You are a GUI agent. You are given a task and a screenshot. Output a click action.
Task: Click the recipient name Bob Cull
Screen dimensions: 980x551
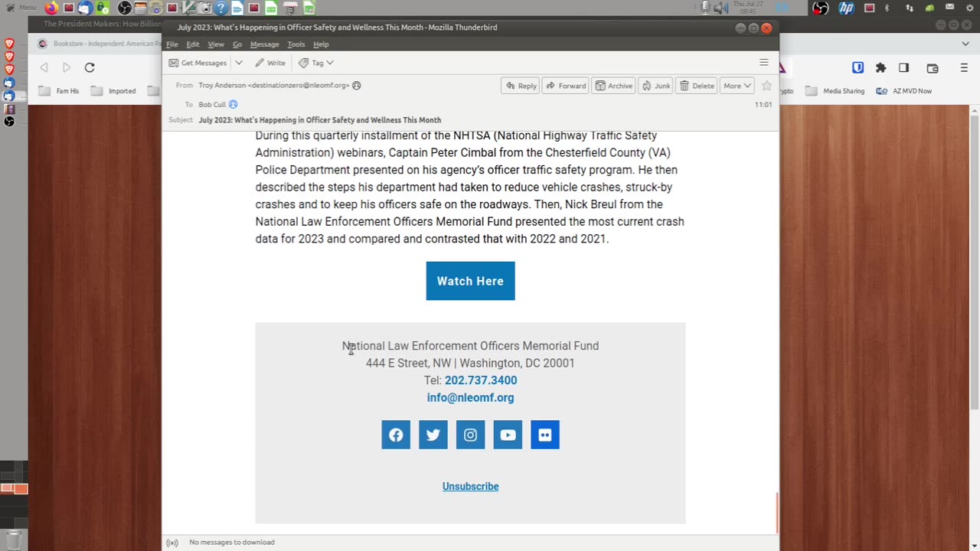coord(212,104)
